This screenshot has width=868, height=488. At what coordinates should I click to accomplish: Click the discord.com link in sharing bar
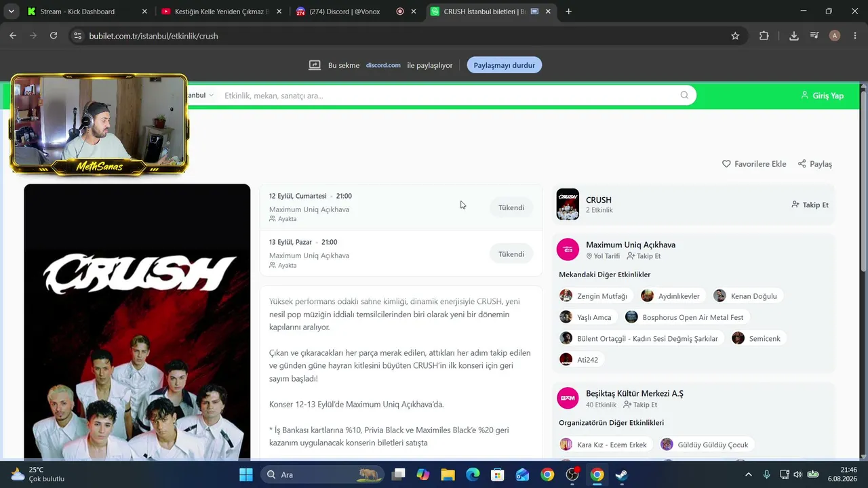pos(383,65)
